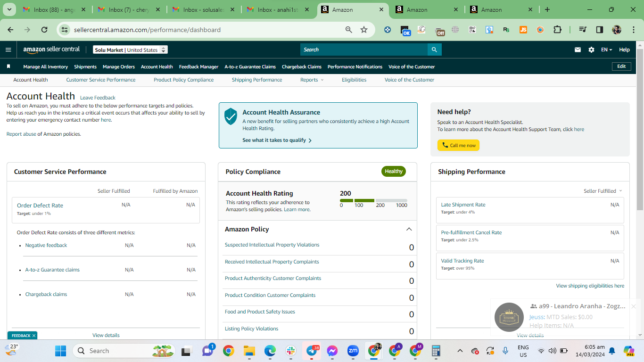Open the Windows Start menu
Screen dimensions: 644x362
(x=61, y=351)
